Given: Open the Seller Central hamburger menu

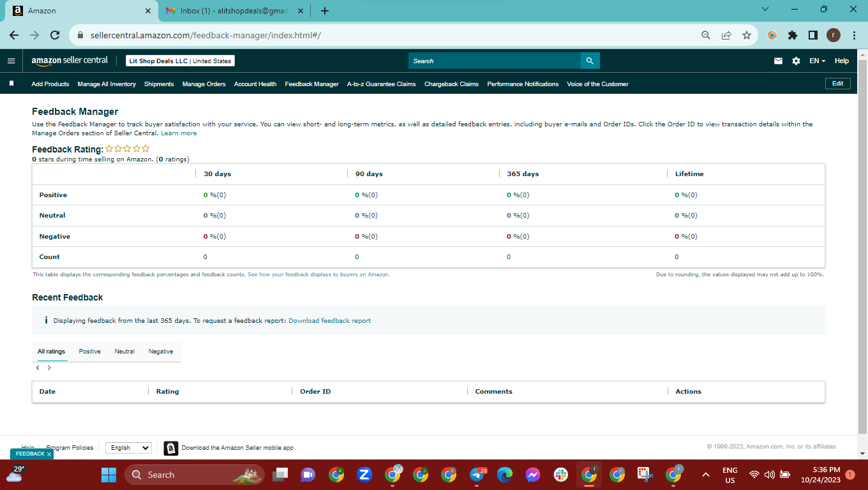Looking at the screenshot, I should click(11, 61).
